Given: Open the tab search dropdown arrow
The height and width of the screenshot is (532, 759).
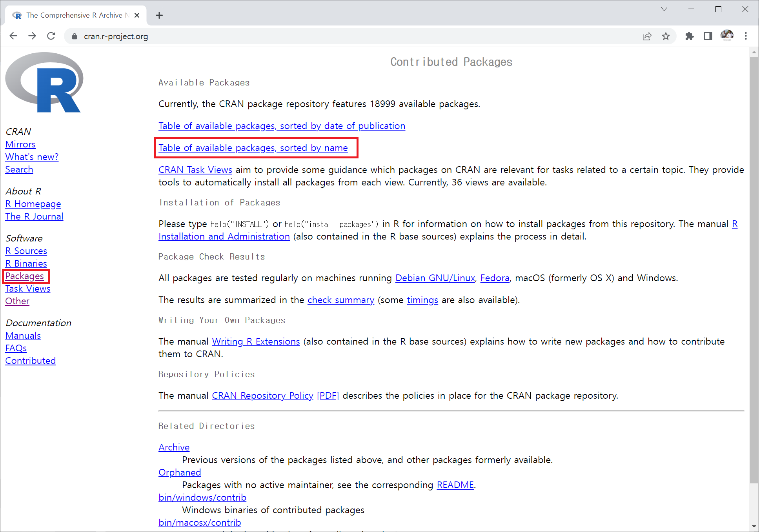Looking at the screenshot, I should tap(664, 9).
